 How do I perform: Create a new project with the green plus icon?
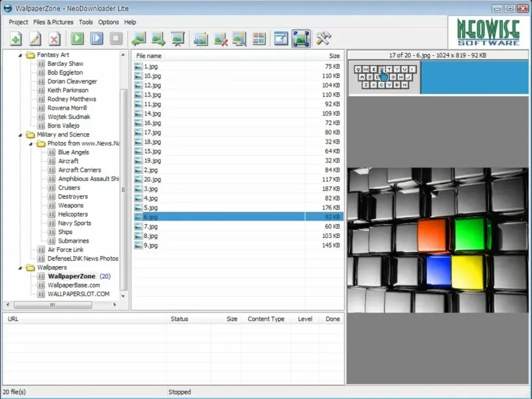[x=15, y=39]
